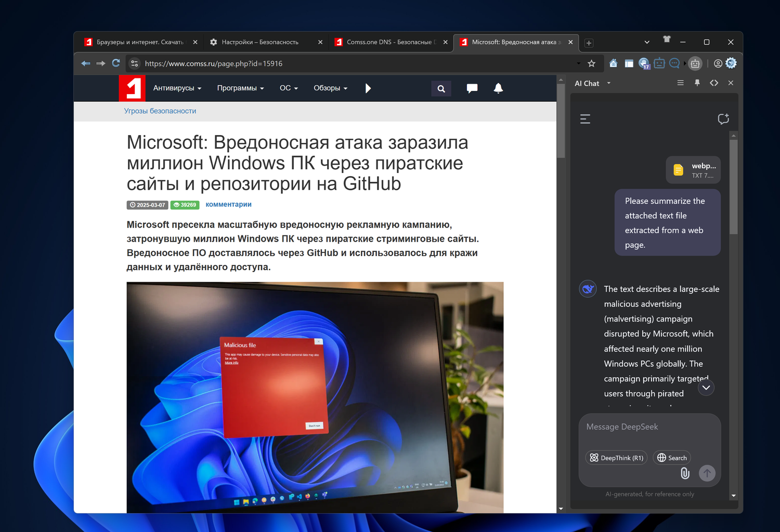The image size is (780, 532).
Task: Open the attached webp TXT file chip
Action: 693,170
